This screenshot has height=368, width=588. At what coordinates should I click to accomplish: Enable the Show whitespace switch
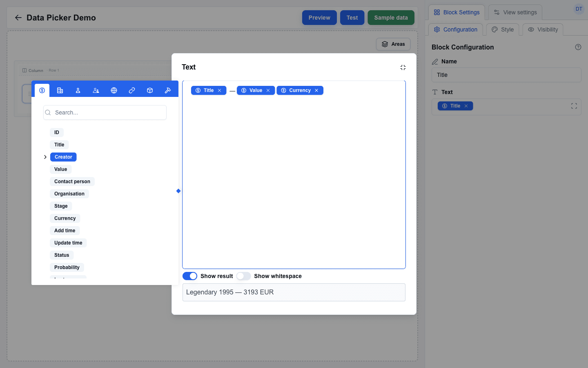pyautogui.click(x=243, y=276)
